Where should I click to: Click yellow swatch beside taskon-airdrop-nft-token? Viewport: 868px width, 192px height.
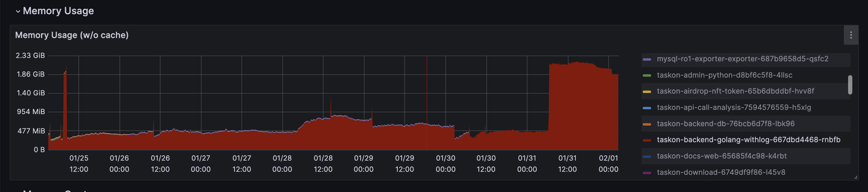click(x=647, y=91)
